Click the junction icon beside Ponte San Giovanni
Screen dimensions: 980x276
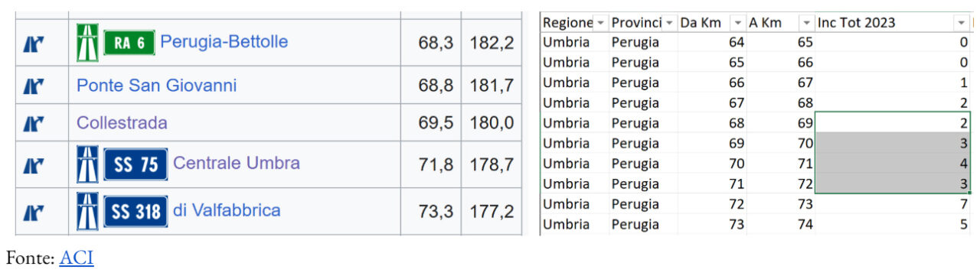[33, 86]
